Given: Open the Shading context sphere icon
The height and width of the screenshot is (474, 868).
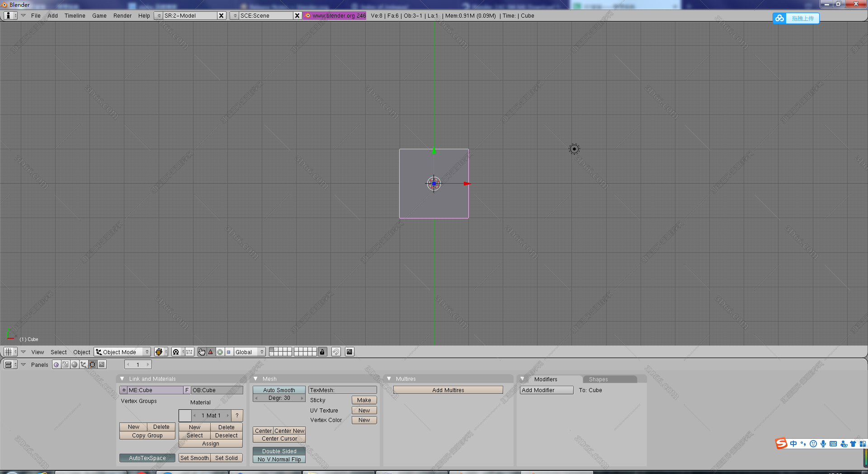Looking at the screenshot, I should coord(75,365).
